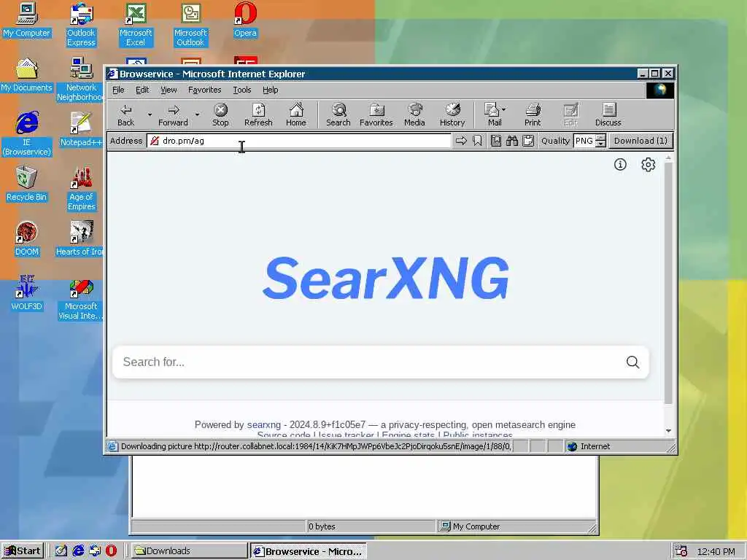Click the Download (1) button
747x560 pixels.
640,141
